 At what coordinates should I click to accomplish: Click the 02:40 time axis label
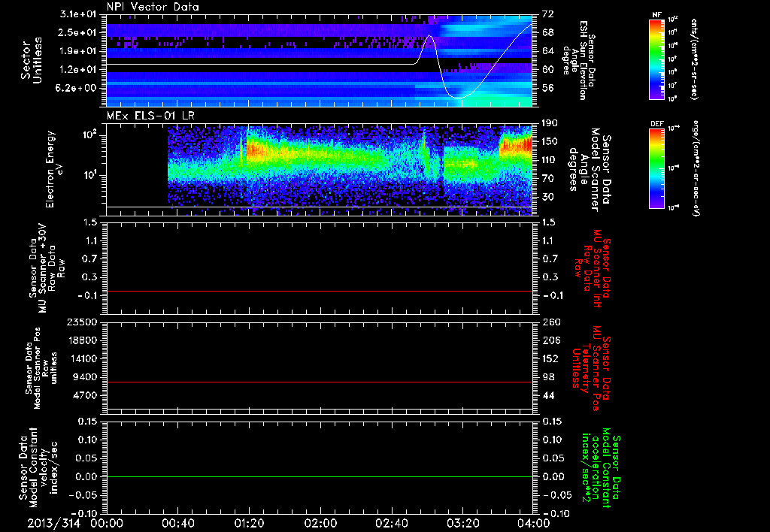(392, 523)
